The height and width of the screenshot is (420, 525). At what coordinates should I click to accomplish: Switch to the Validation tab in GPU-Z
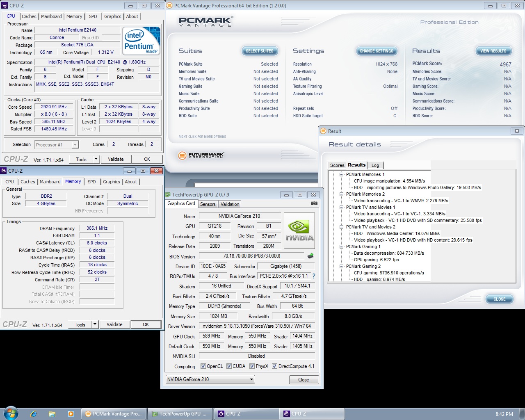coord(230,204)
